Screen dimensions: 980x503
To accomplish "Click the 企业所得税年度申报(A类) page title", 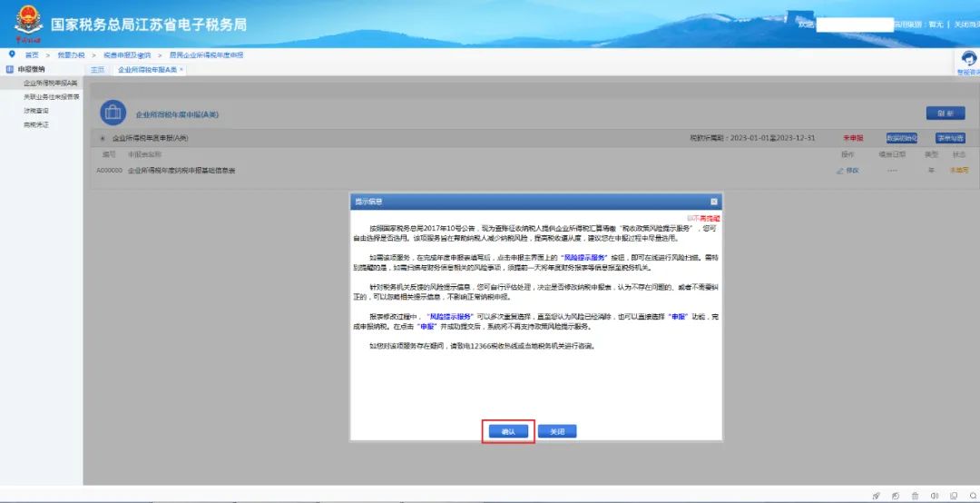I will point(177,115).
